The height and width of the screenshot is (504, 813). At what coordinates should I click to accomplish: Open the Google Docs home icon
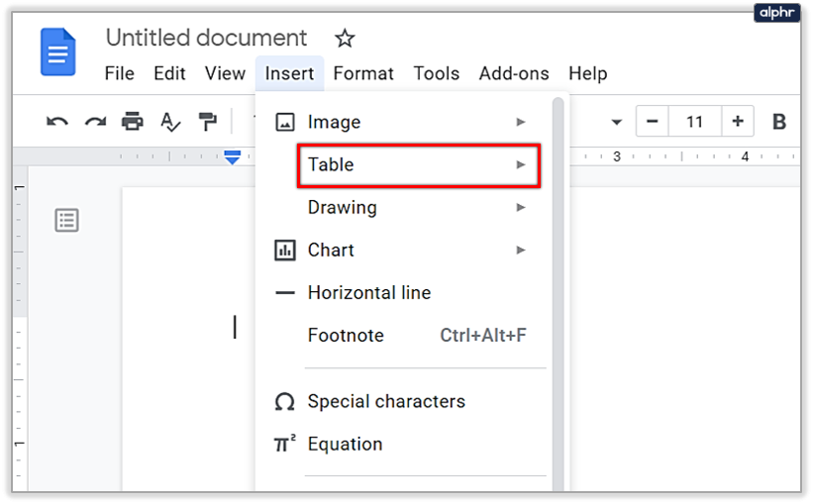pyautogui.click(x=58, y=51)
